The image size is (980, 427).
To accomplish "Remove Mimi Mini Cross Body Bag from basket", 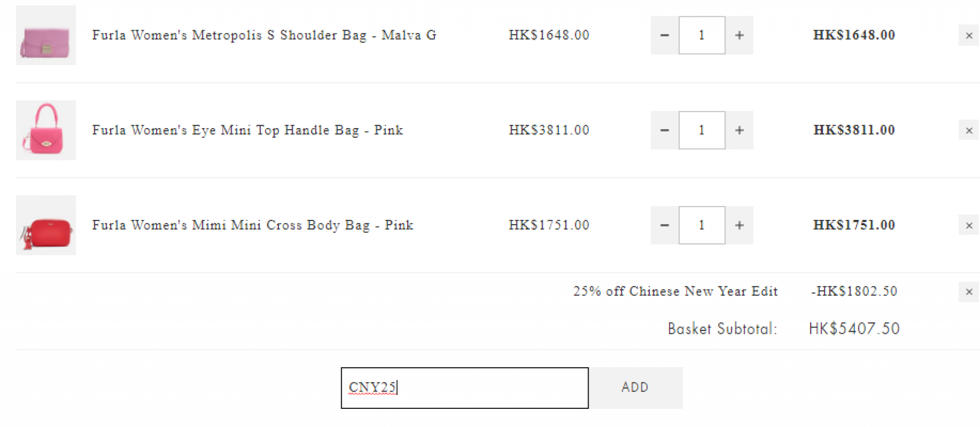I will point(969,225).
